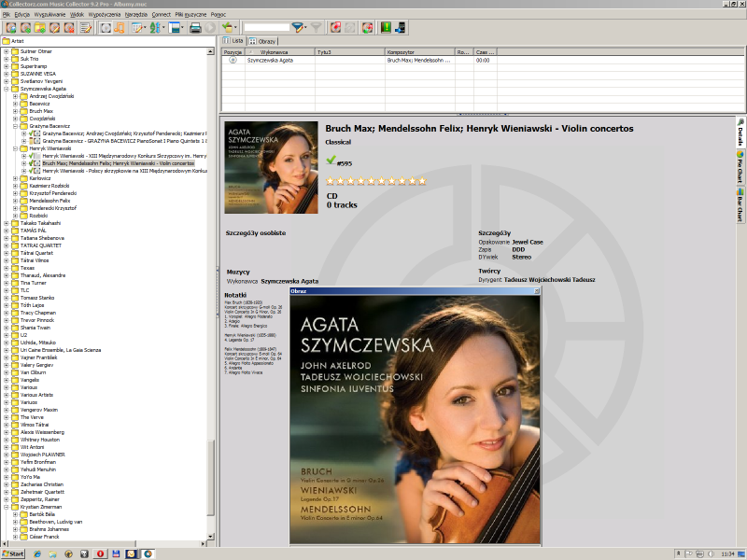Select the Supertramp artist folder
This screenshot has height=560, width=747.
point(34,66)
